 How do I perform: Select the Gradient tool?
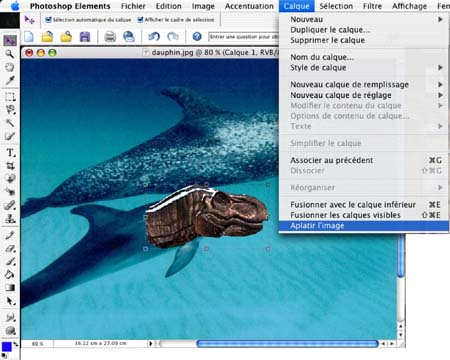pos(10,288)
